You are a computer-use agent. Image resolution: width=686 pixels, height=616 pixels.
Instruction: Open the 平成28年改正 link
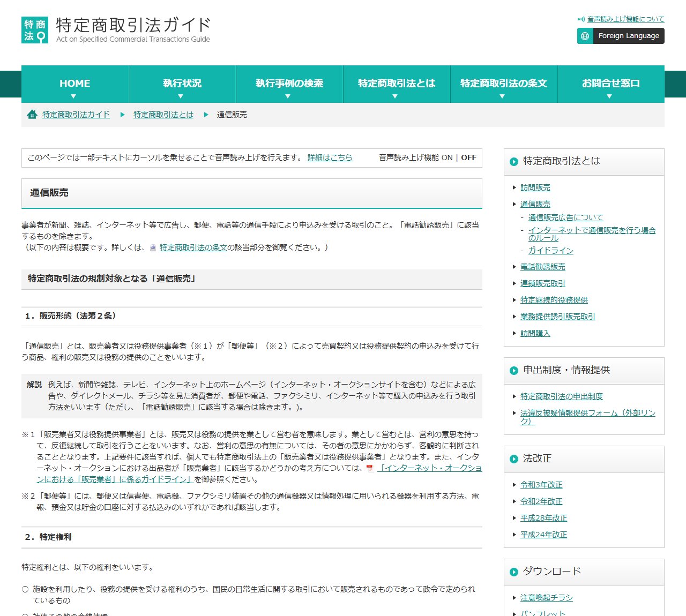543,518
